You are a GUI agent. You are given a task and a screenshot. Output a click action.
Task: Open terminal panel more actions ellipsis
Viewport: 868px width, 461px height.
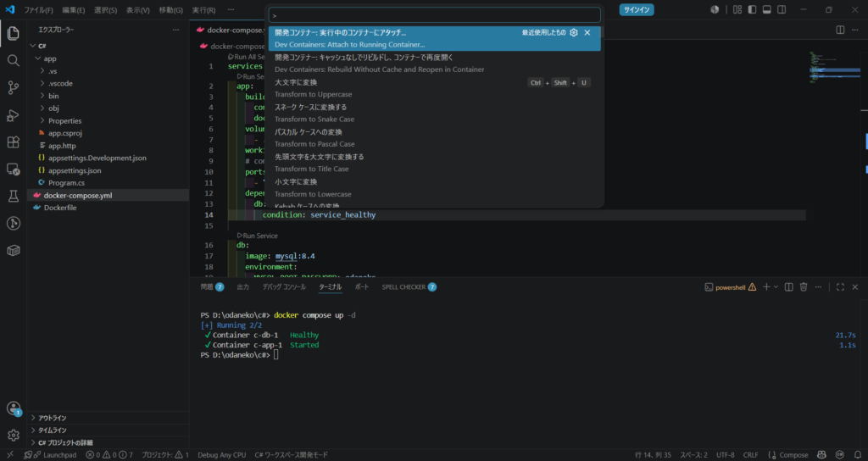(818, 286)
